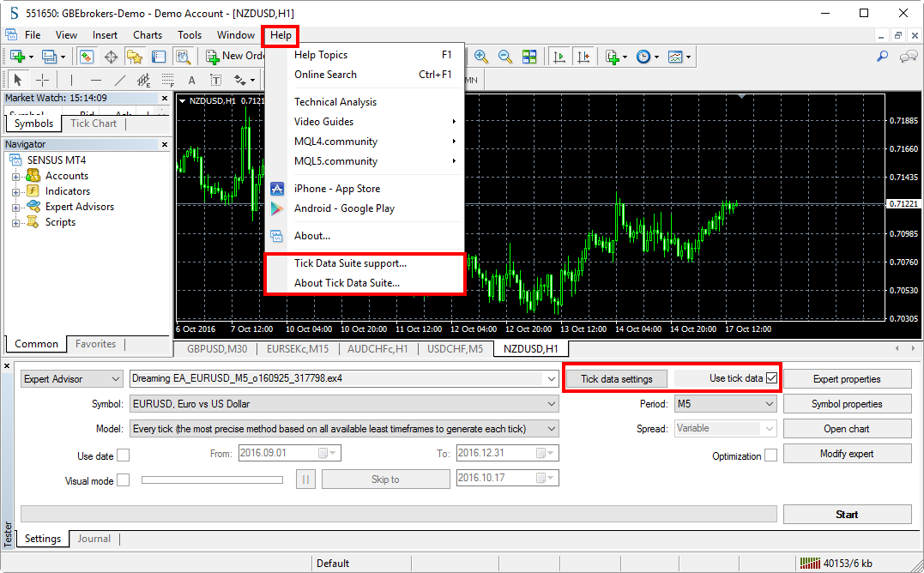Click the New Chart toolbar icon

pos(17,57)
